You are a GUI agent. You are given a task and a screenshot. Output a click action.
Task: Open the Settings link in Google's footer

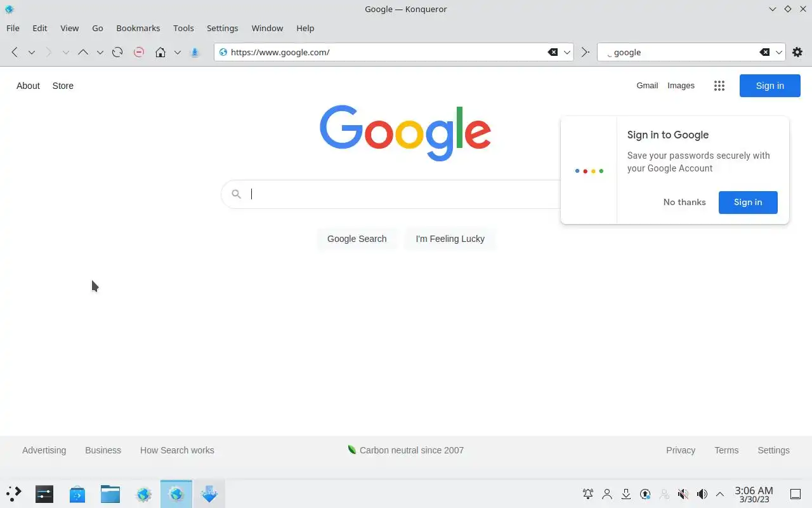[x=773, y=450]
